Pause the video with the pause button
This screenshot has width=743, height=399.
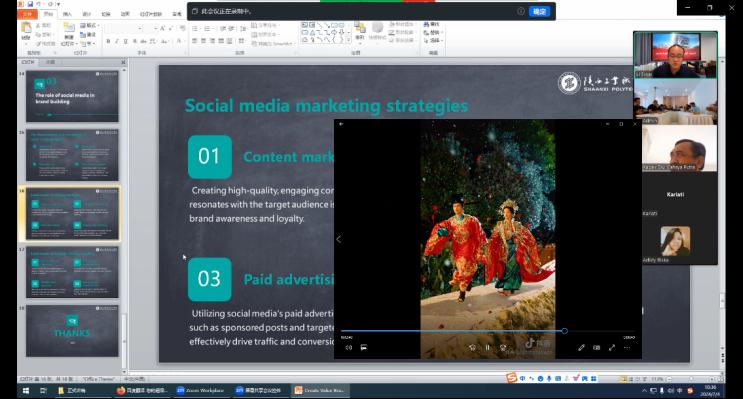pyautogui.click(x=488, y=348)
